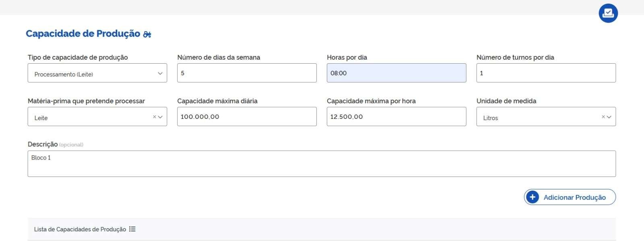Expand the Unidade de medida chevron arrow

tap(609, 117)
